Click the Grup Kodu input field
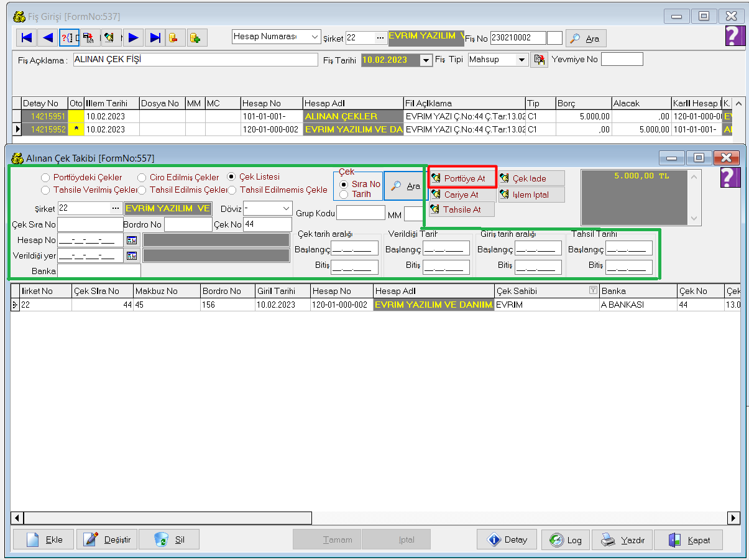This screenshot has width=749, height=560. click(361, 213)
